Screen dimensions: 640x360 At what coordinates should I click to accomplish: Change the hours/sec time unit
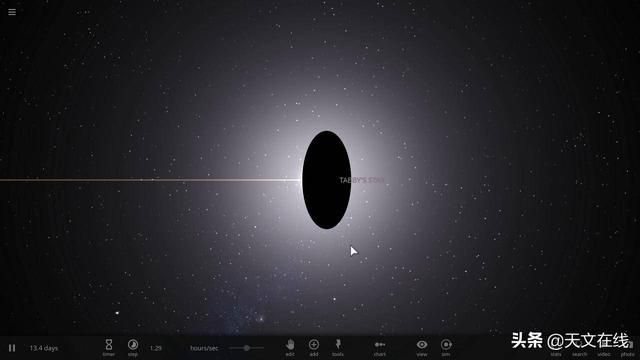(x=204, y=348)
